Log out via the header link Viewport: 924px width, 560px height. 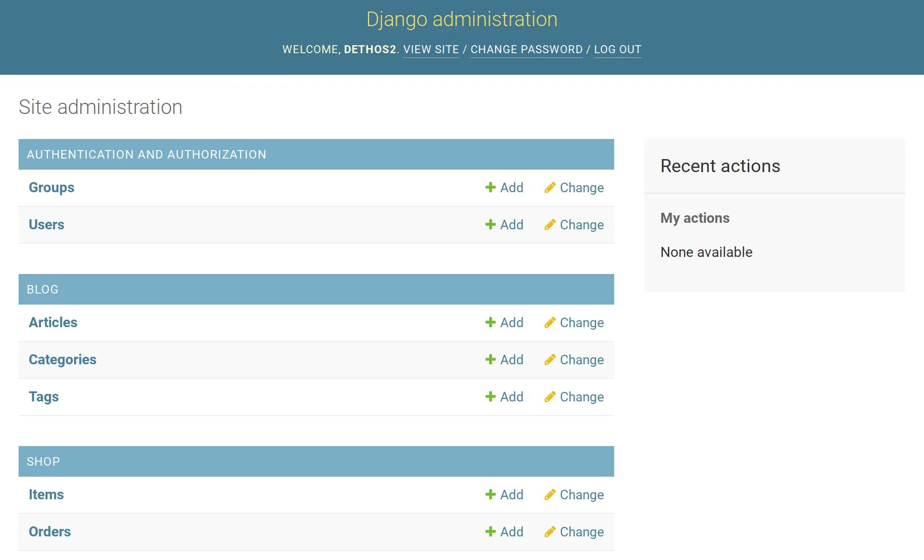coord(618,49)
